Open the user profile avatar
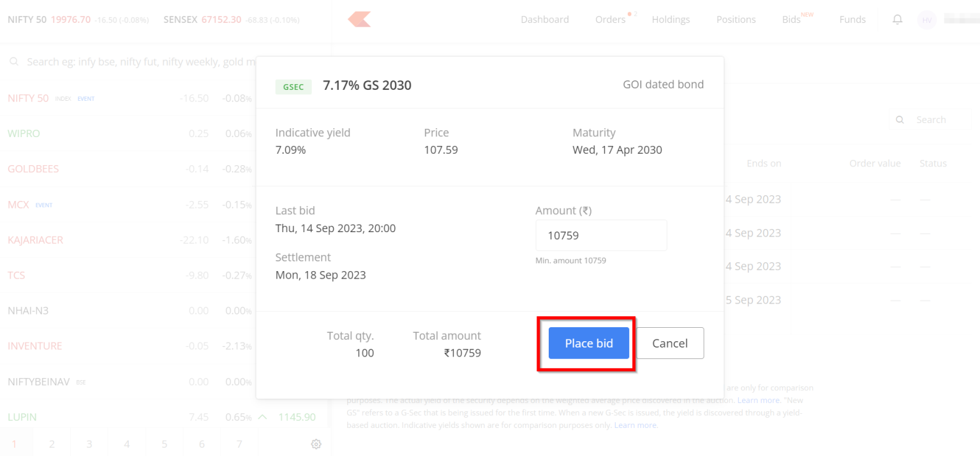 pos(926,19)
